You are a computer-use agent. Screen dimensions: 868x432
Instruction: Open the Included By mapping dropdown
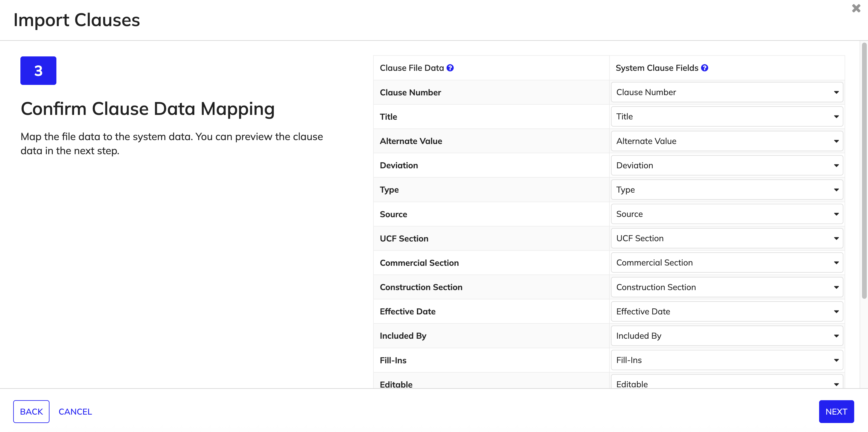click(727, 336)
